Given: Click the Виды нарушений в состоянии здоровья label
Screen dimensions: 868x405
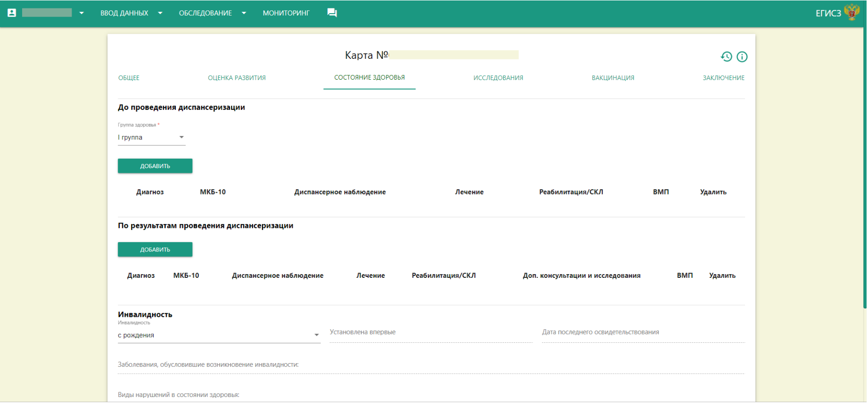Looking at the screenshot, I should tap(179, 395).
